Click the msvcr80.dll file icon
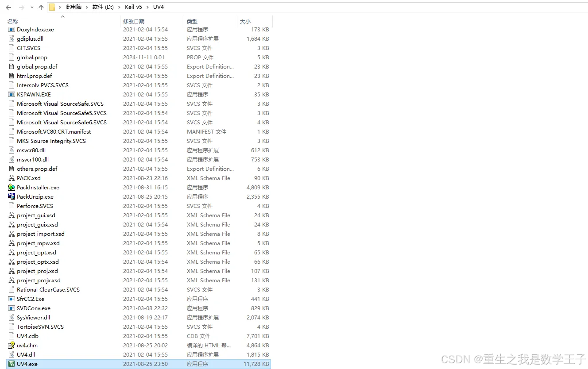The image size is (588, 369). 12,150
